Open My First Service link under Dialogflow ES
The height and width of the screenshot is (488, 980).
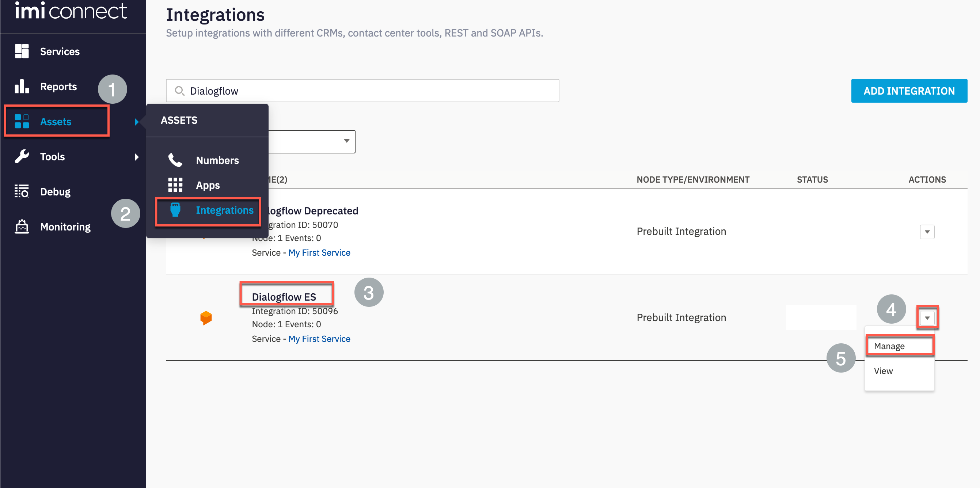pos(319,339)
